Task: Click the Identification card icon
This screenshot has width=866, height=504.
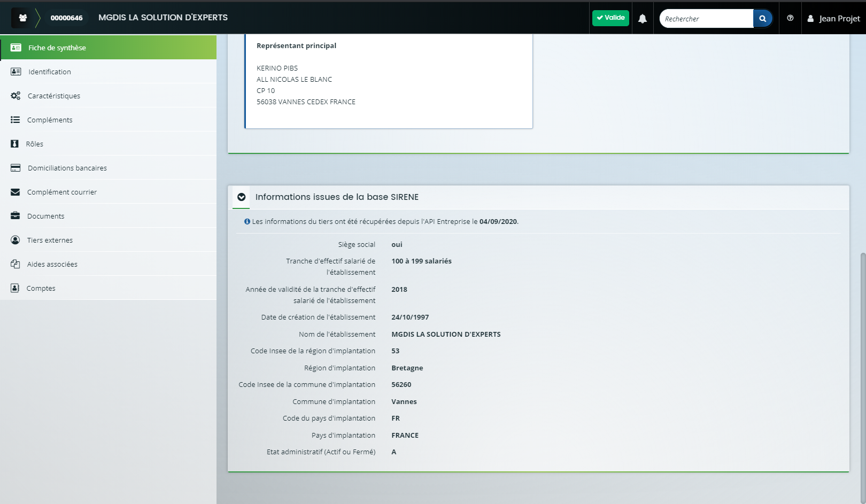Action: coord(16,72)
